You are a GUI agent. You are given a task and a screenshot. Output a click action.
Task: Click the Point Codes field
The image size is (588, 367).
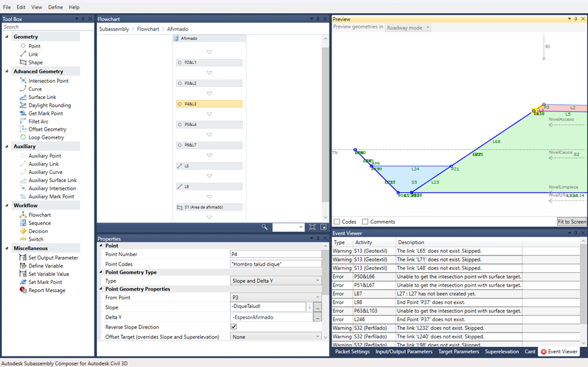(x=276, y=264)
